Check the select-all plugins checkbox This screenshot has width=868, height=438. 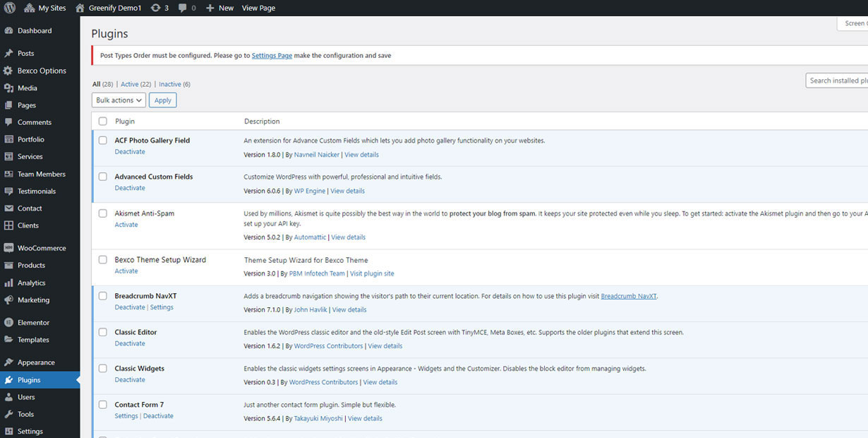(x=103, y=122)
